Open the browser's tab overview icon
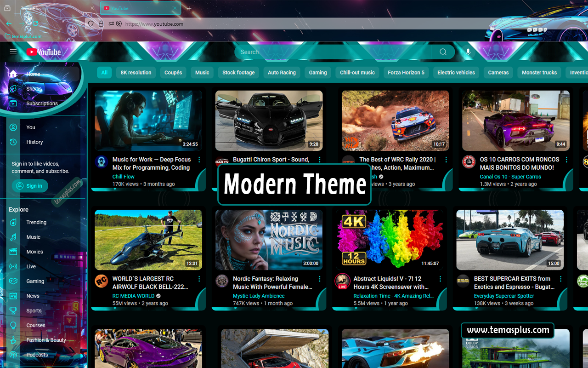The height and width of the screenshot is (368, 588). [7, 8]
